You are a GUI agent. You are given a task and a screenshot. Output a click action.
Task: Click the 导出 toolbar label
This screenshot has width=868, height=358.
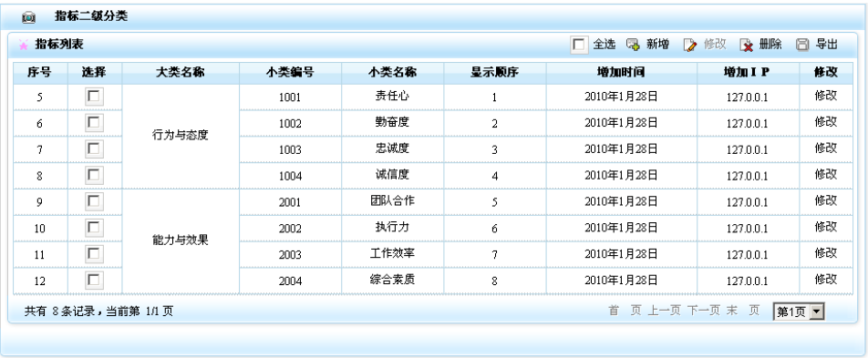pos(826,45)
